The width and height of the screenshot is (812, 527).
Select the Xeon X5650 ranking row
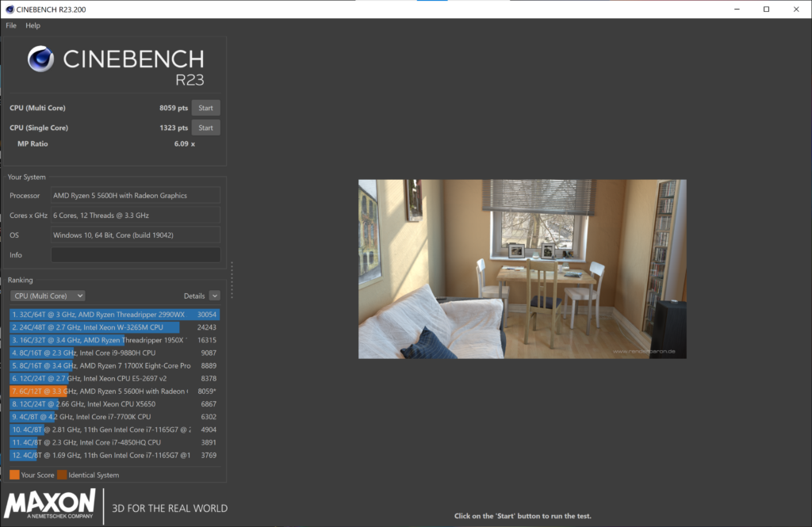pos(114,404)
